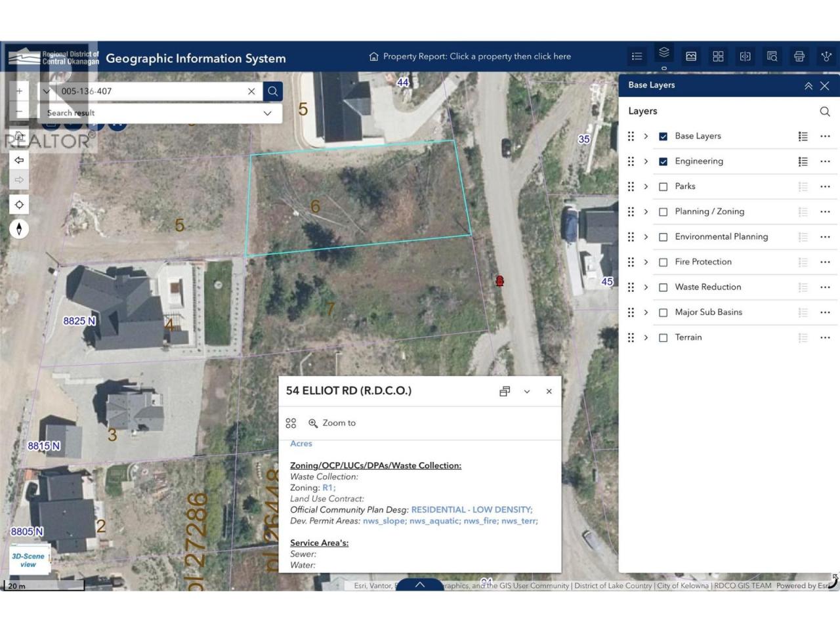Open options menu for Waste Reduction layer
The width and height of the screenshot is (840, 630).
pyautogui.click(x=825, y=287)
